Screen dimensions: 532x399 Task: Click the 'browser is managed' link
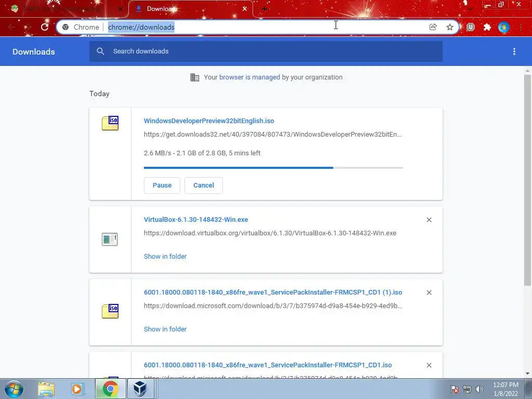(250, 77)
